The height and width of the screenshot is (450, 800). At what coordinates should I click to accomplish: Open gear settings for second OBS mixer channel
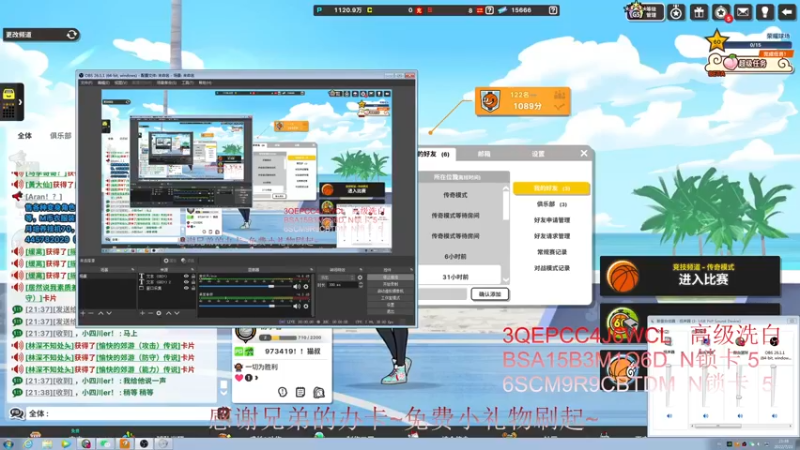(306, 306)
